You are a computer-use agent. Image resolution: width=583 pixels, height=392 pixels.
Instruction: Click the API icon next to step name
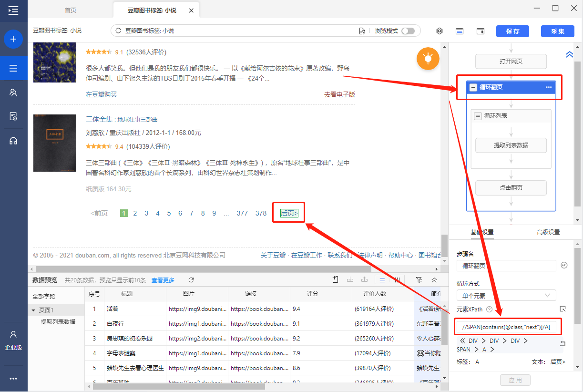click(x=564, y=266)
